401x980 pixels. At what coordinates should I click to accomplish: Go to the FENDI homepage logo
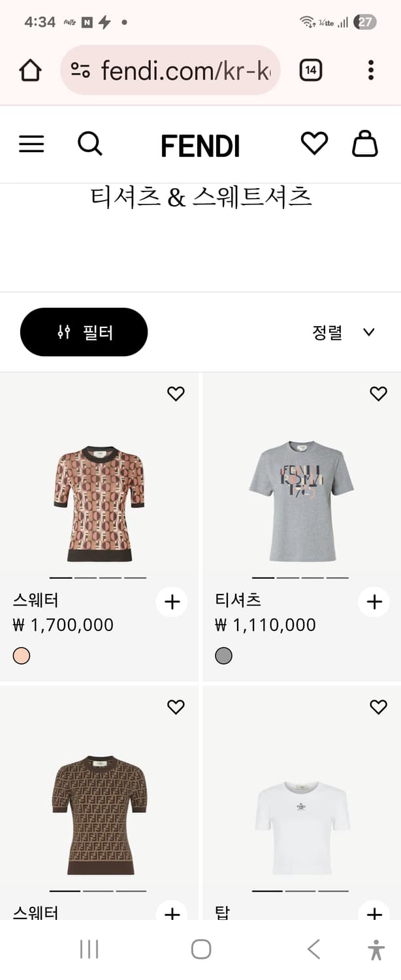coord(200,144)
